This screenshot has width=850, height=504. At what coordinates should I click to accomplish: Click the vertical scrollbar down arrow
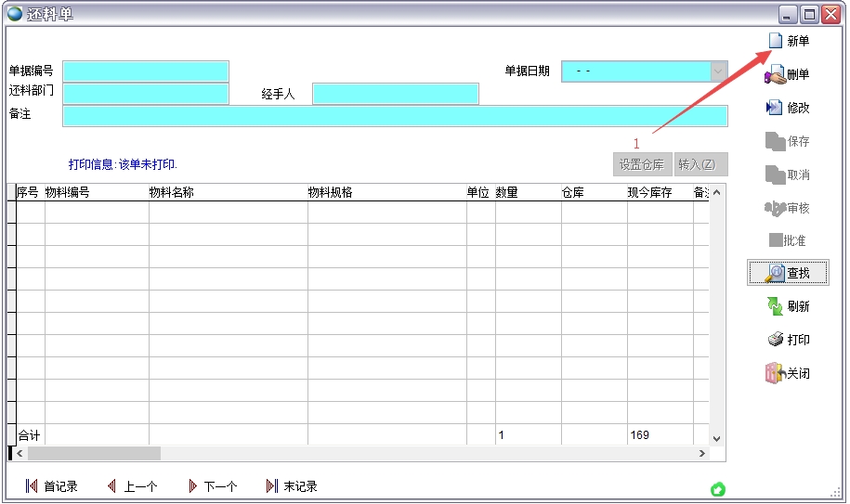tap(716, 438)
